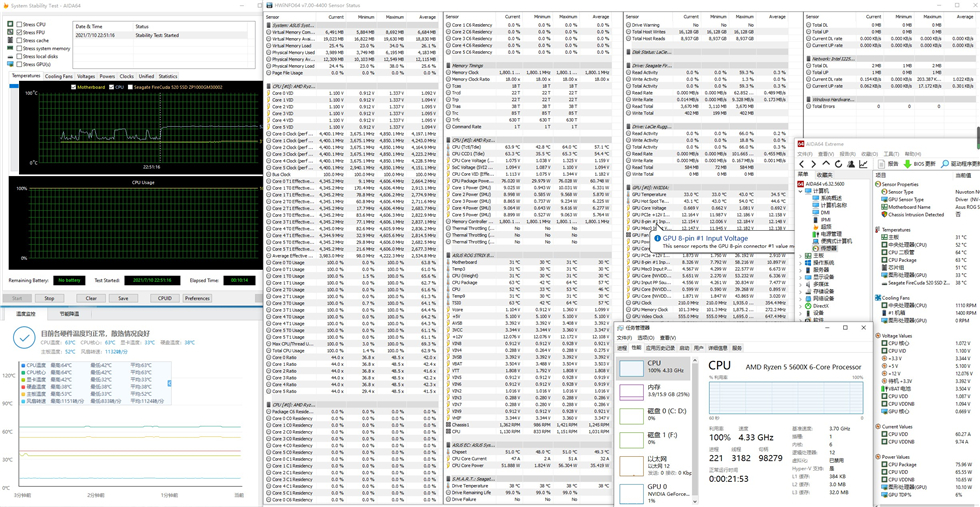Click AIDA64 graph chart icon
Image resolution: width=980 pixels, height=507 pixels.
[x=863, y=164]
